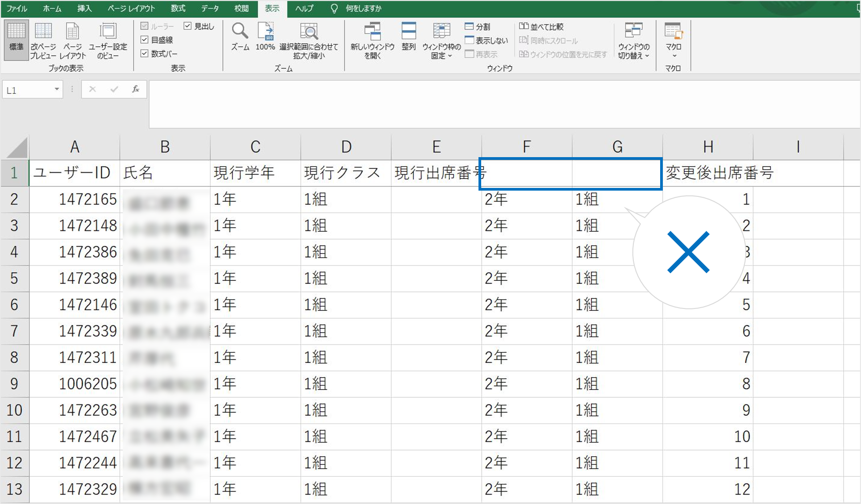Screen dimensions: 861x504
Task: Click 選択範囲に合わせて拡大/縮小 icon
Action: [x=309, y=32]
